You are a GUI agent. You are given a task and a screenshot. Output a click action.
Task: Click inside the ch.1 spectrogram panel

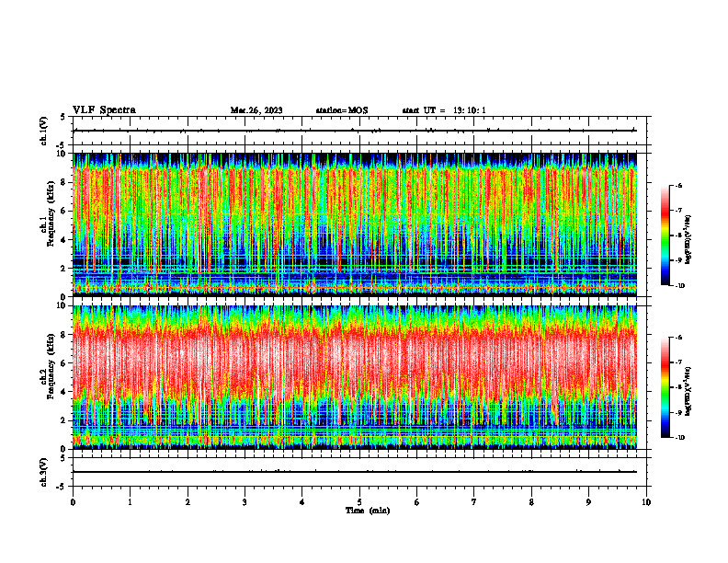coord(355,224)
